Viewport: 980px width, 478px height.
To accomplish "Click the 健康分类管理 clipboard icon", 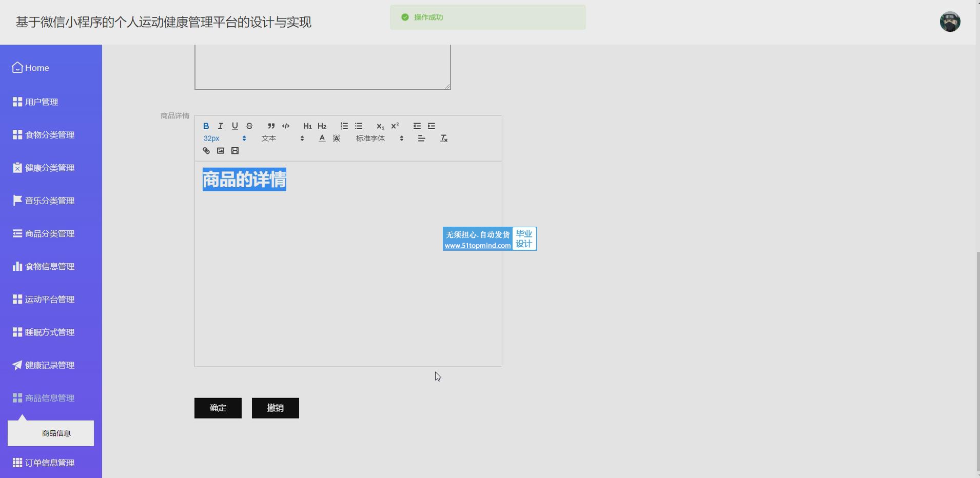I will click(x=17, y=168).
